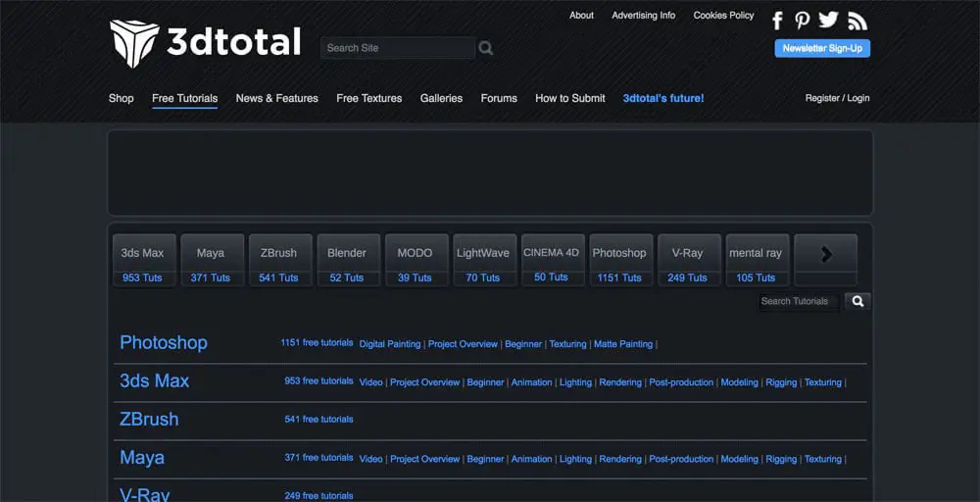Open the Cookies Policy link
The width and height of the screenshot is (980, 502).
coord(724,15)
